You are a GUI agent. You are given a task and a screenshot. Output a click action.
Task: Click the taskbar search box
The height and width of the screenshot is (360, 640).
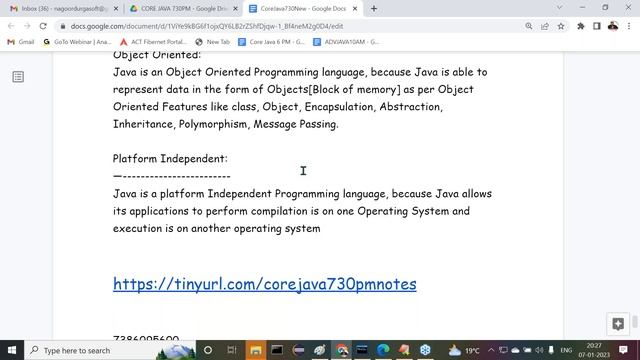110,350
